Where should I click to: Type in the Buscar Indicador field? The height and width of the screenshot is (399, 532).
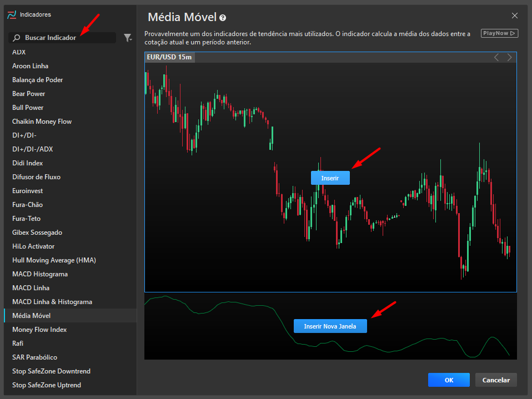[67, 38]
